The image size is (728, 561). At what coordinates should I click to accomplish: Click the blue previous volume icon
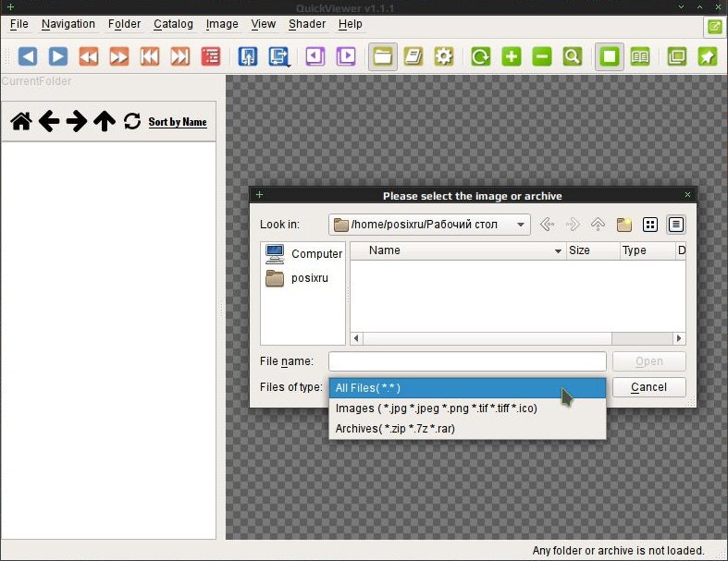248,56
